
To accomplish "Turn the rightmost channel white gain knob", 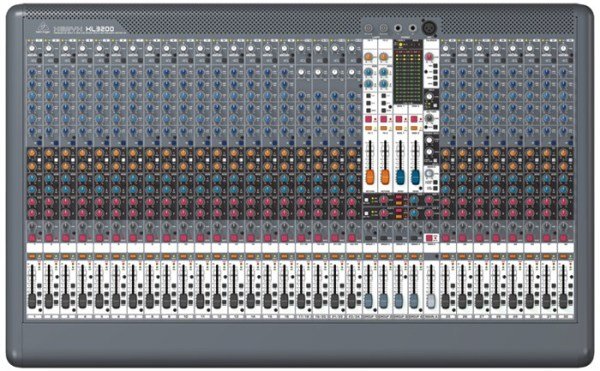I will tap(563, 49).
